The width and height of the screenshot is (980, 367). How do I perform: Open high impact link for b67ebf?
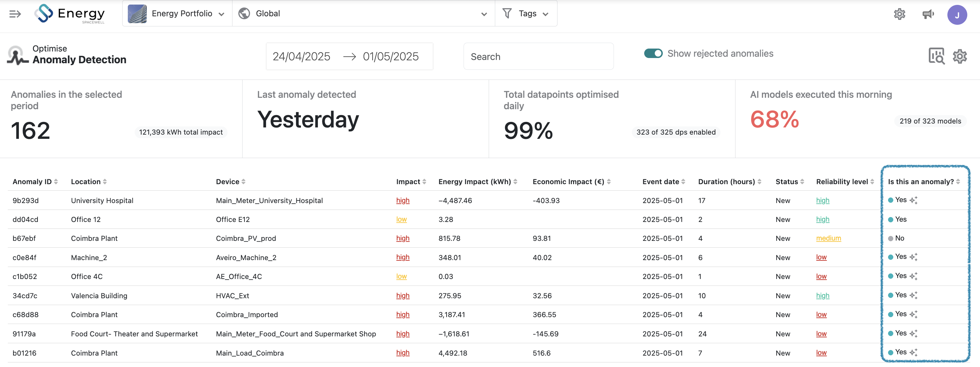(x=403, y=239)
